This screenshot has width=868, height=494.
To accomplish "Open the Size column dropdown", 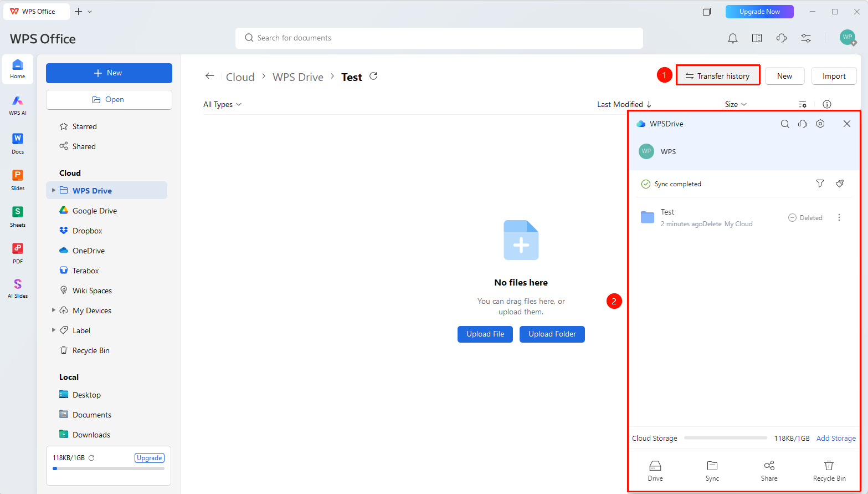I will click(736, 104).
